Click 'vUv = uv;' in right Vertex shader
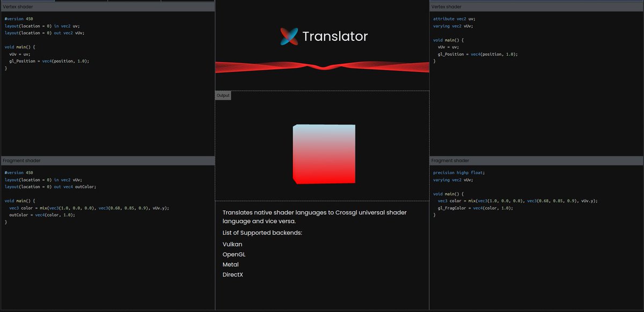The height and width of the screenshot is (312, 644). (448, 47)
